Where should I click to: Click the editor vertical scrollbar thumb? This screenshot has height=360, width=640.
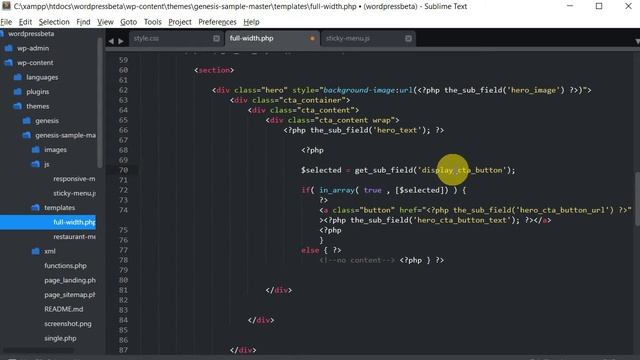pyautogui.click(x=637, y=198)
